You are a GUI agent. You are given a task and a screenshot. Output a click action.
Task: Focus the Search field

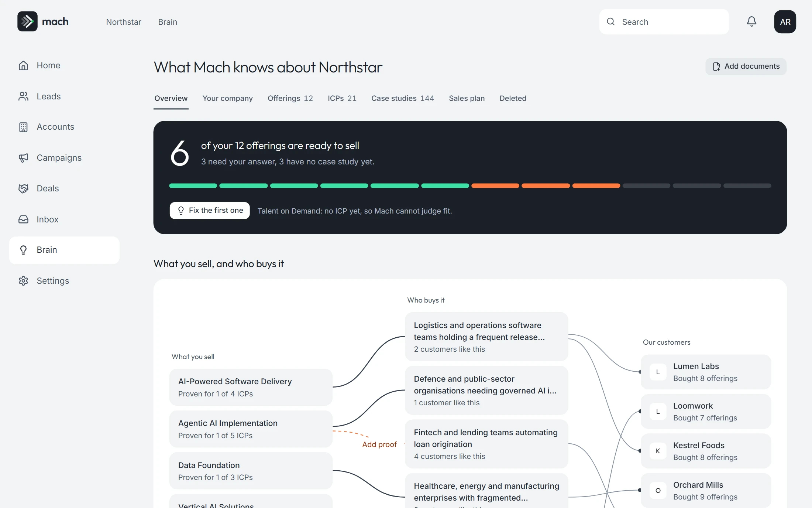664,22
